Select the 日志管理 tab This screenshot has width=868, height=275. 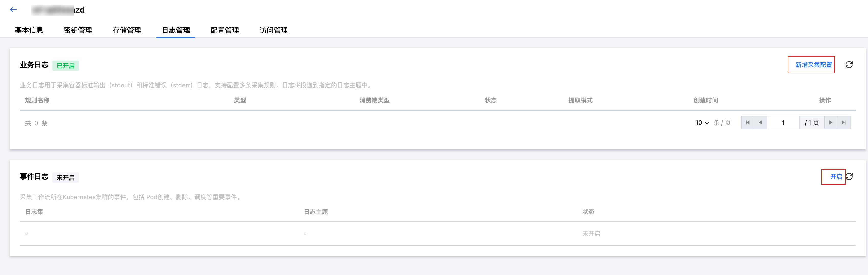click(x=176, y=30)
